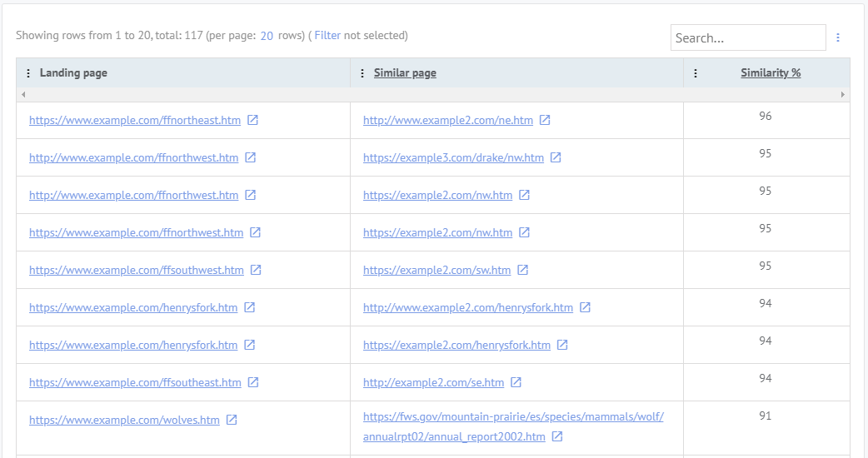Open https://example2.com/sw.htm similar page link
Image resolution: width=868 pixels, height=458 pixels.
[436, 270]
